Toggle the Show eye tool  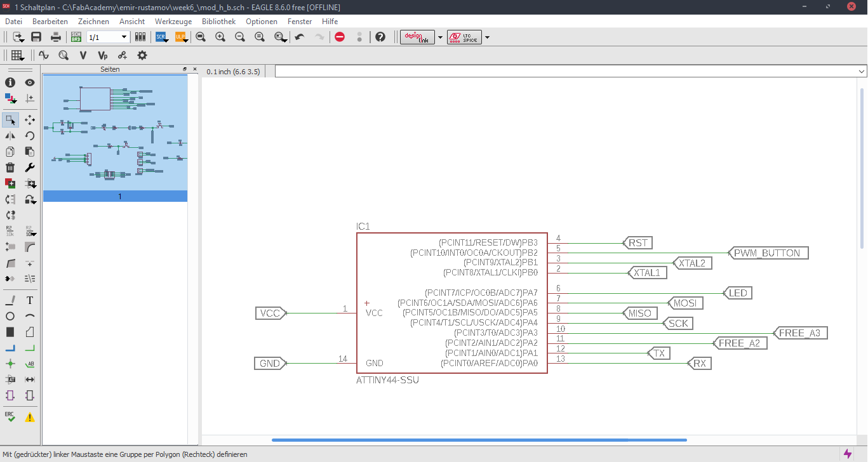click(x=30, y=82)
